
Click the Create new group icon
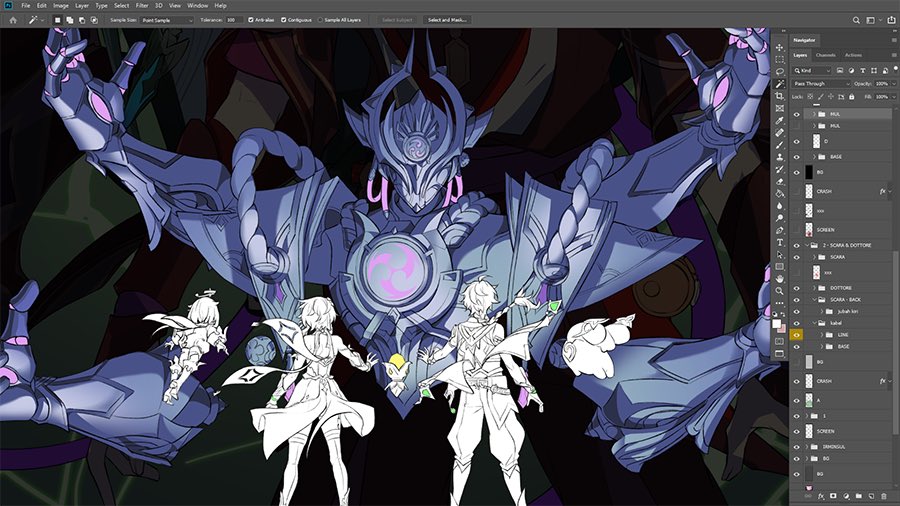click(x=859, y=496)
